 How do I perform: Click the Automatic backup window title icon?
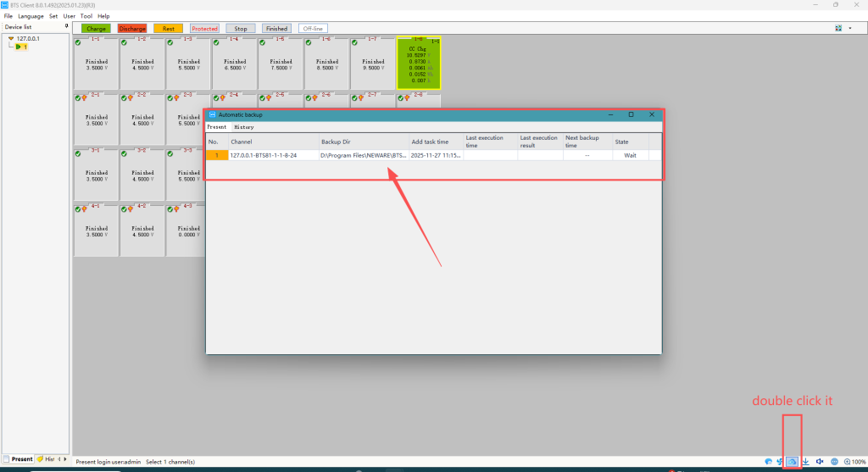point(212,114)
